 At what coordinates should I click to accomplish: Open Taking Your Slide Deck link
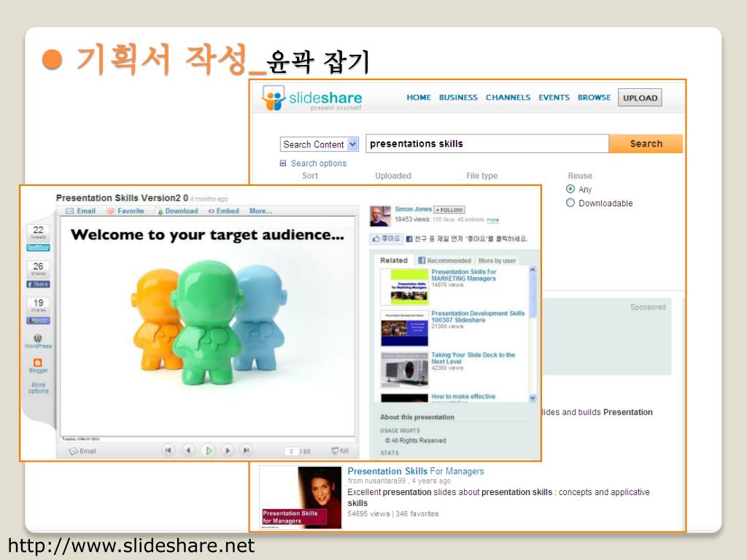473,358
